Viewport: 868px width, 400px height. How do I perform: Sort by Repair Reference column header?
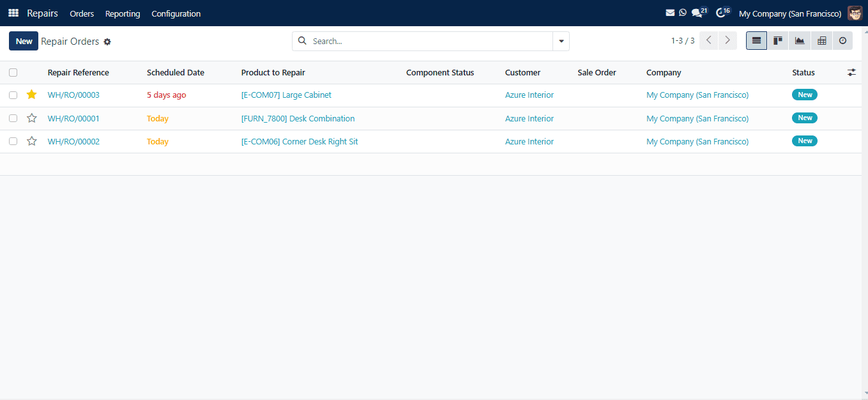click(x=79, y=73)
